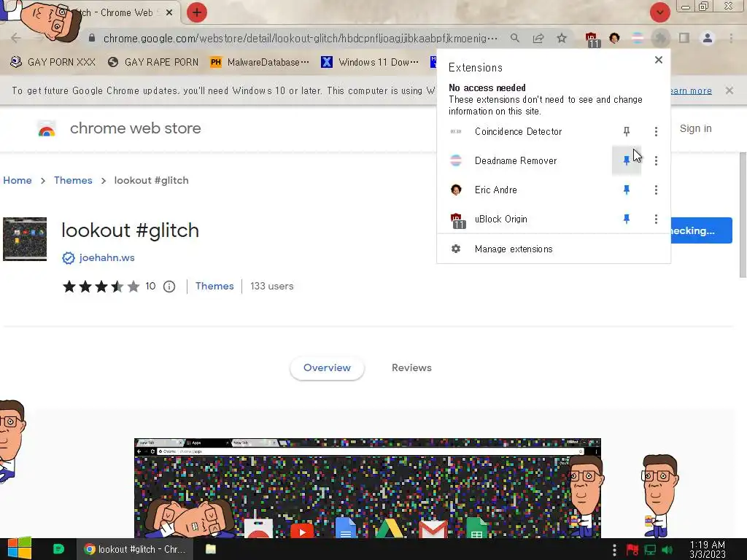Image resolution: width=747 pixels, height=560 pixels.
Task: Open more options for Coincidence Detector
Action: (656, 131)
